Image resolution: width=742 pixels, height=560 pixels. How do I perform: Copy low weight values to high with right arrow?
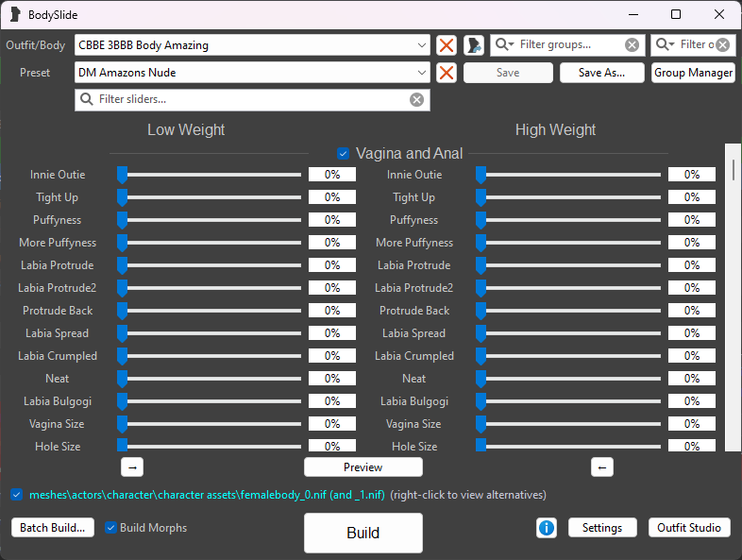pyautogui.click(x=132, y=467)
